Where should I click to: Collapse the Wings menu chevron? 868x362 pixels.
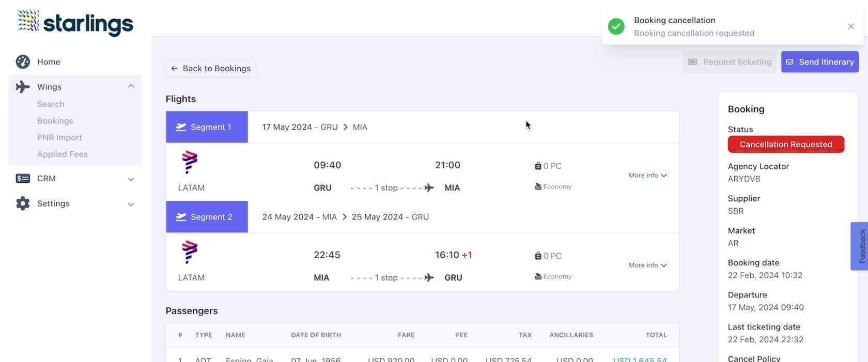tap(131, 86)
